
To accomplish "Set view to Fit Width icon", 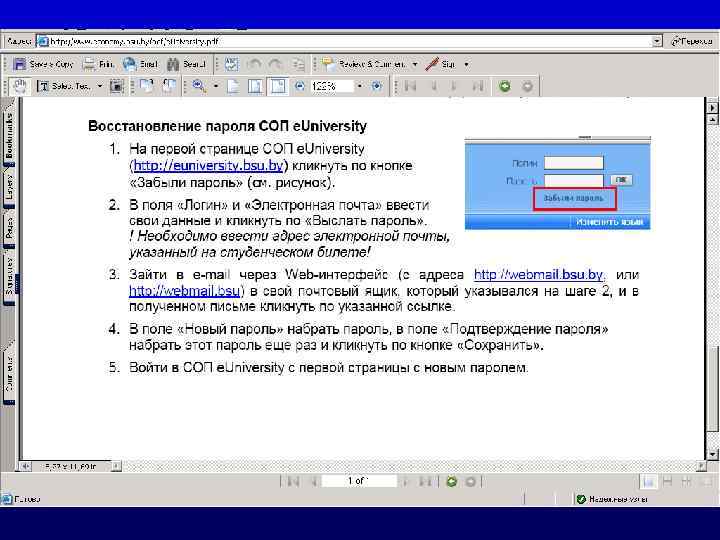I will (278, 86).
